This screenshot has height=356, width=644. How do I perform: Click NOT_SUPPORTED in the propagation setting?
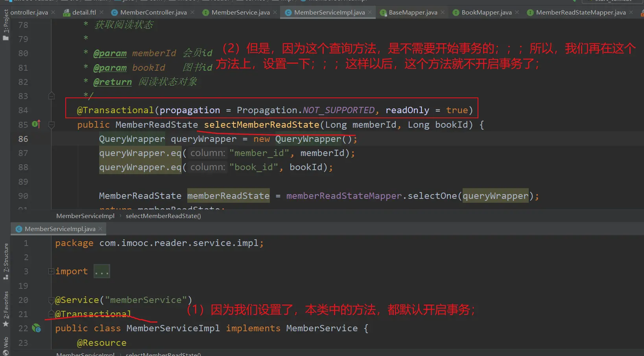tap(339, 110)
